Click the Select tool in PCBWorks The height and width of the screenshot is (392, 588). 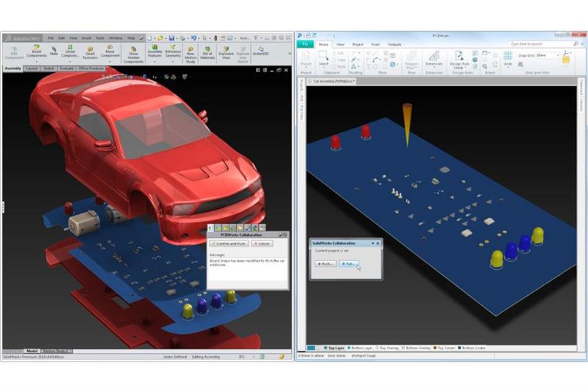pyautogui.click(x=323, y=58)
